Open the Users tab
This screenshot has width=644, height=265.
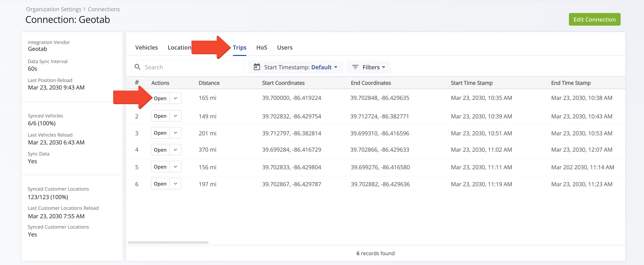[x=285, y=47]
